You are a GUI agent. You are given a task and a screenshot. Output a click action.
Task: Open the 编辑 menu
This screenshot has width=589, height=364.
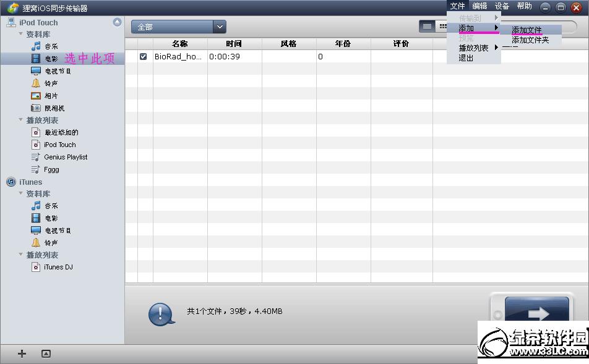coord(479,6)
